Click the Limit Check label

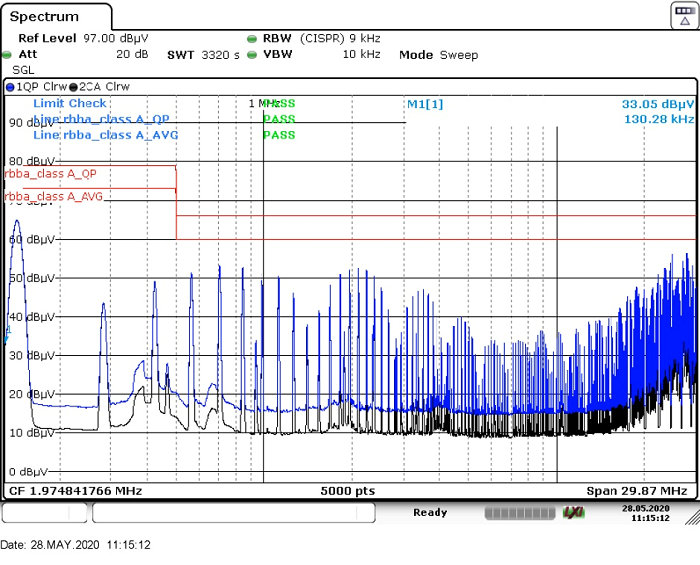[x=70, y=104]
